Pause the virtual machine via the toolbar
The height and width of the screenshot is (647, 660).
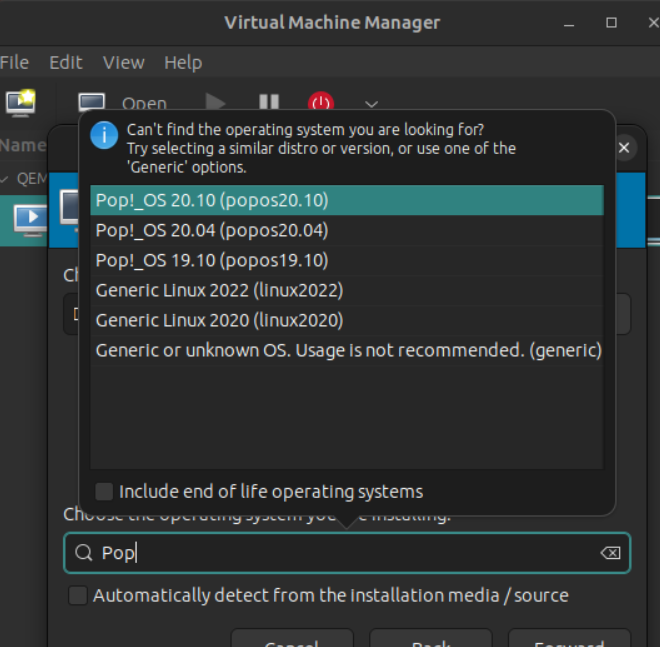pos(268,103)
